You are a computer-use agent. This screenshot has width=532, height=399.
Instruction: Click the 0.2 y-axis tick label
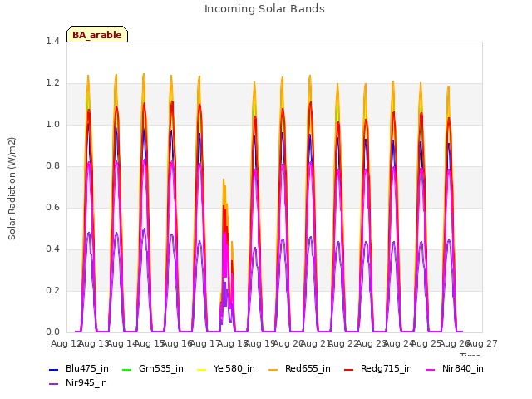coord(52,290)
